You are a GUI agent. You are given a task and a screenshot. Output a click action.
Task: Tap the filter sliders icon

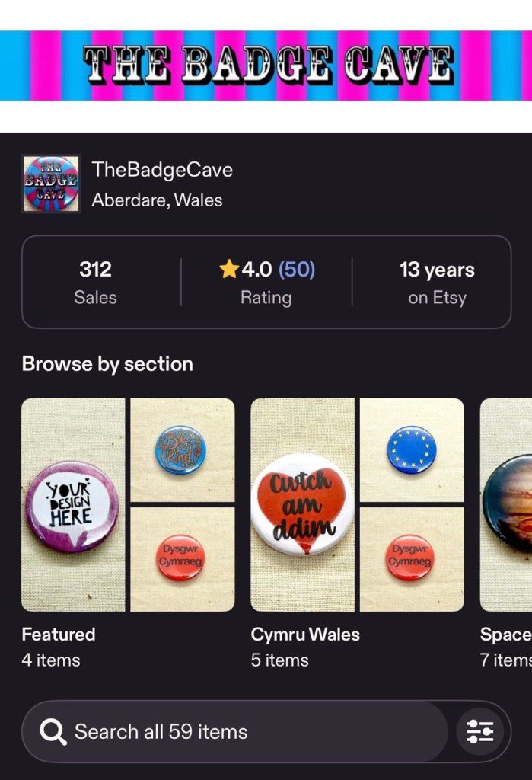click(479, 731)
